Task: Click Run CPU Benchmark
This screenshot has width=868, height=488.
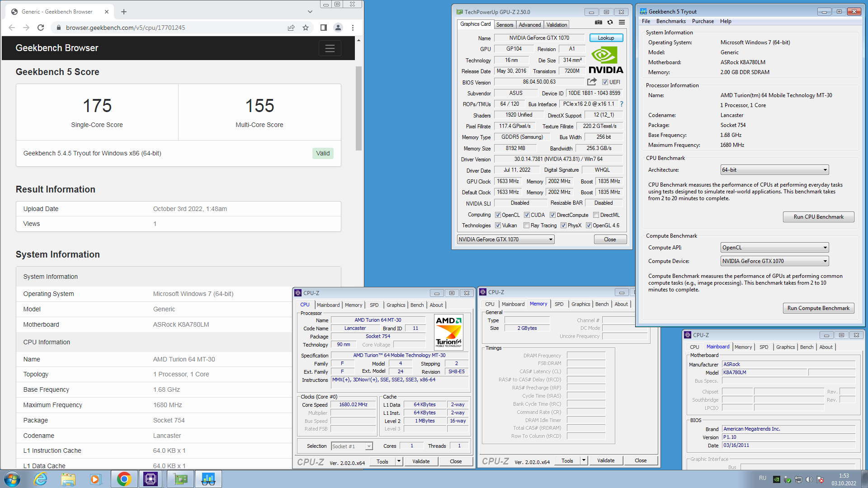Action: coord(818,217)
